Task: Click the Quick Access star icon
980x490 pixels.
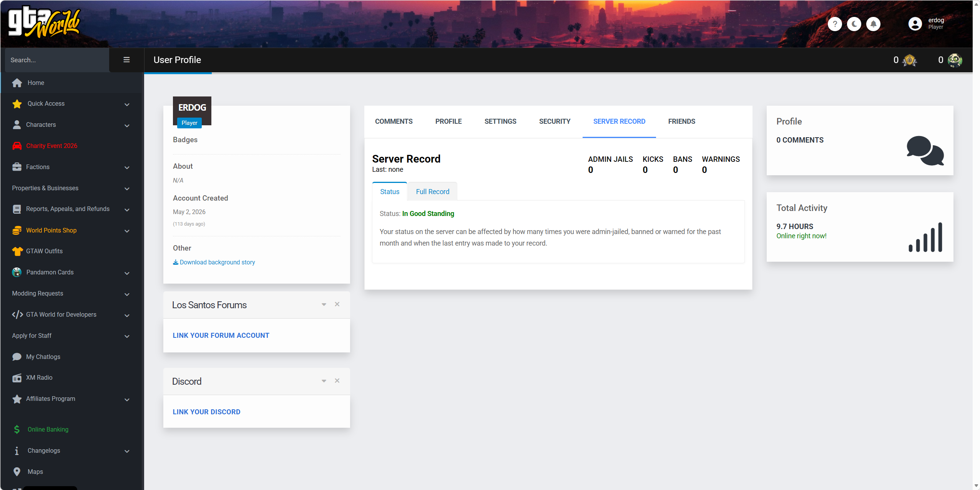Action: (17, 104)
